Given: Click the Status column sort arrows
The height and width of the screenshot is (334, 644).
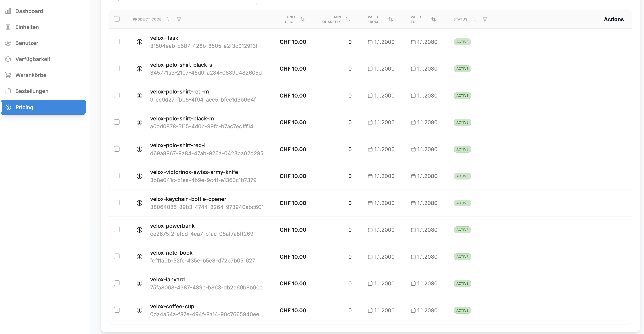Looking at the screenshot, I should click(474, 19).
